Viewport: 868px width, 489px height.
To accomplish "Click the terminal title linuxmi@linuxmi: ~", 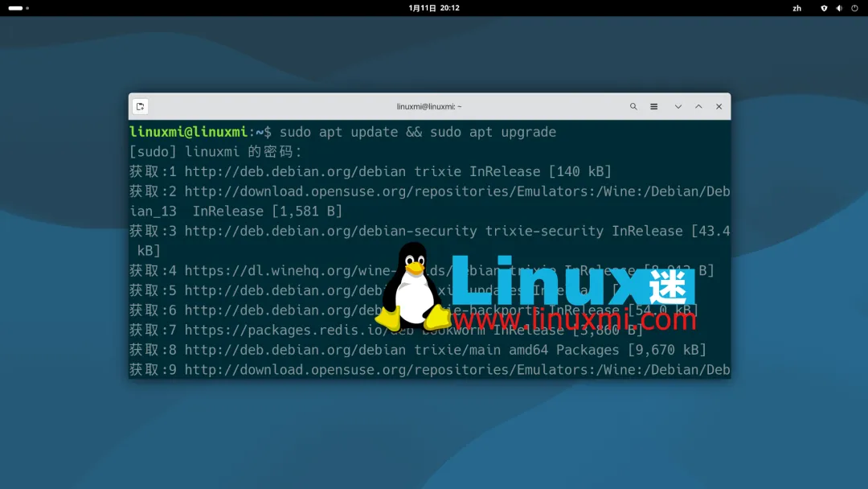I will 429,106.
